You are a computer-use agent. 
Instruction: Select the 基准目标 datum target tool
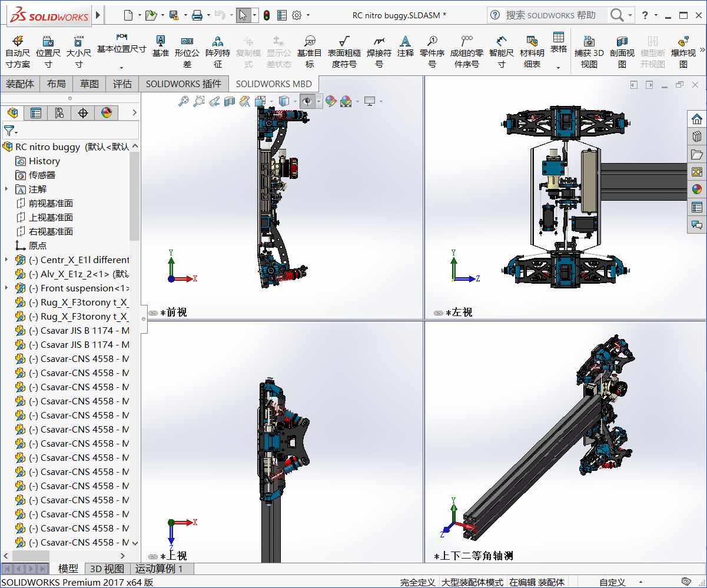coord(310,51)
